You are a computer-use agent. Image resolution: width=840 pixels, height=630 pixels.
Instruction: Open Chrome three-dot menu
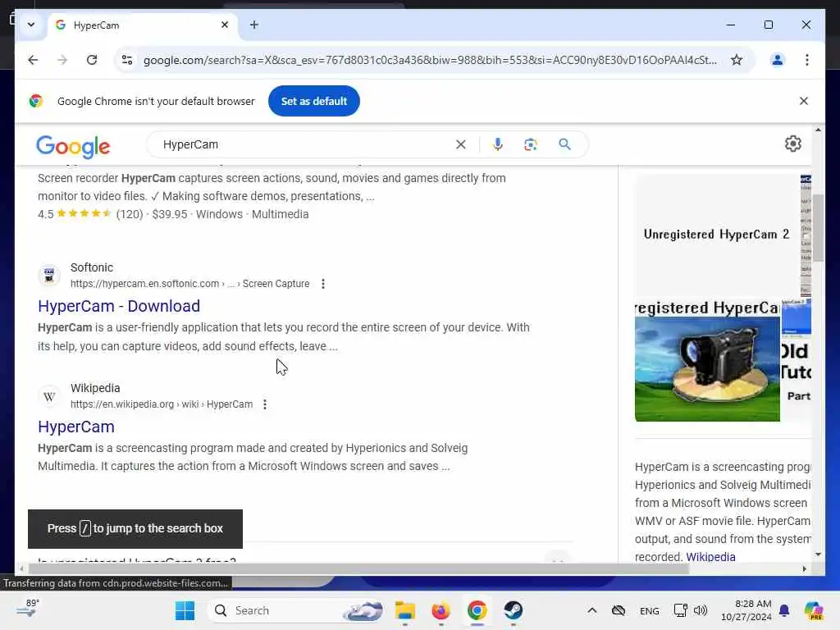click(x=807, y=60)
